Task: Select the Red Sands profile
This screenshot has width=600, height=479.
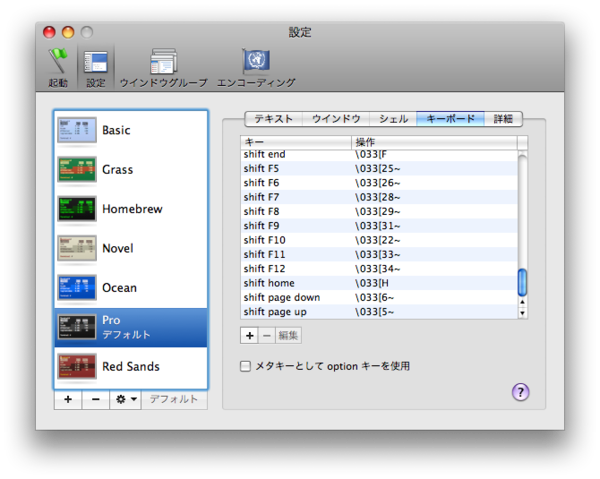Action: click(x=131, y=367)
